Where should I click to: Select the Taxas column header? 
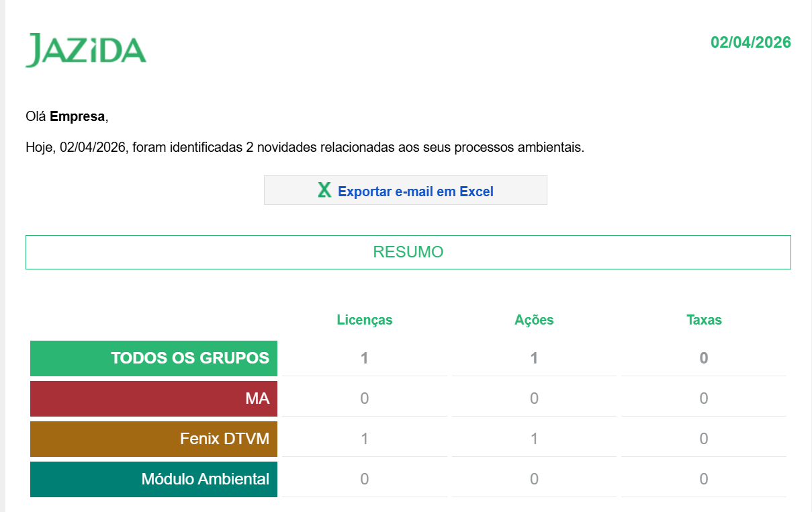[x=703, y=320]
